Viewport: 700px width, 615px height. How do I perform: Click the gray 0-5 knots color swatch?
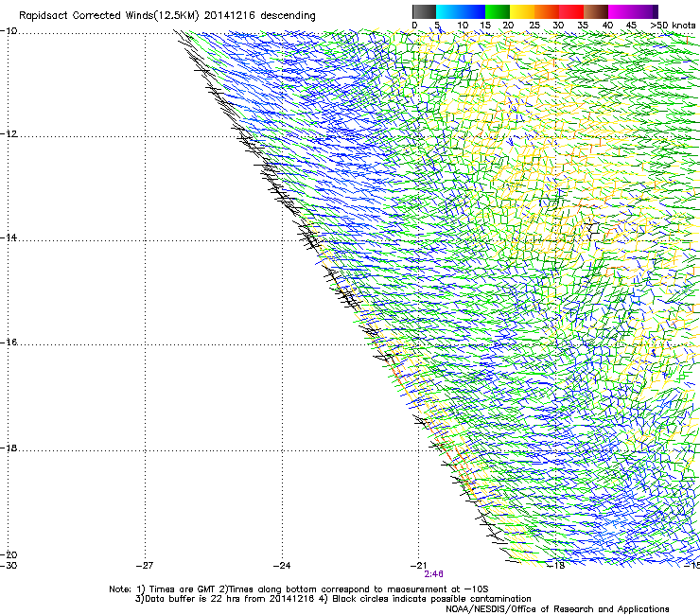coord(424,11)
